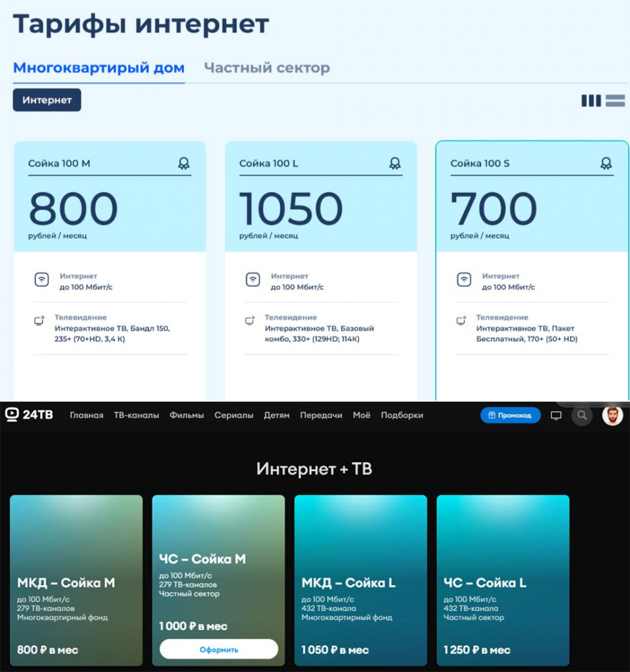The image size is (630, 672).
Task: Open the user profile avatar
Action: [612, 415]
